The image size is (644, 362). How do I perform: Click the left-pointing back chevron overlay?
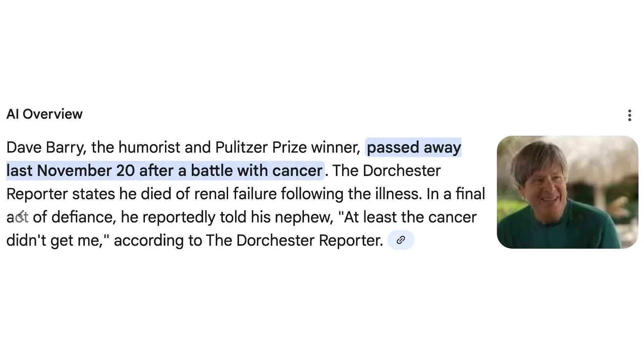pyautogui.click(x=21, y=217)
